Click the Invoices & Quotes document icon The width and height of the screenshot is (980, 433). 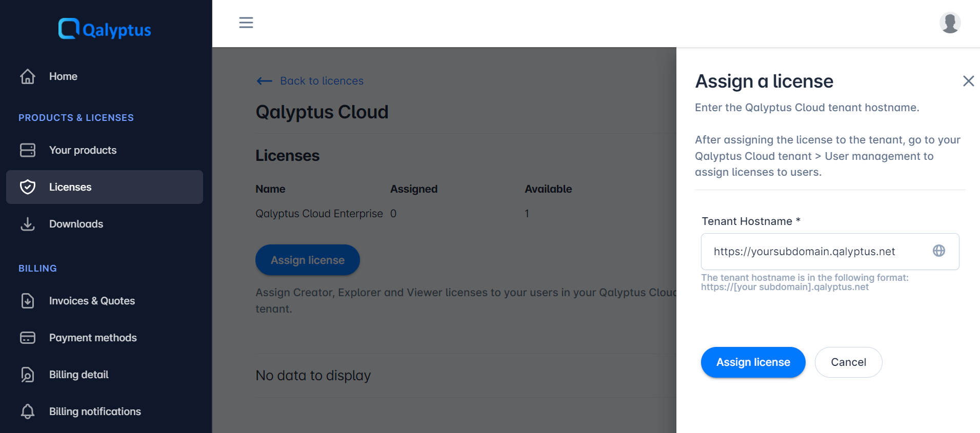pyautogui.click(x=28, y=301)
